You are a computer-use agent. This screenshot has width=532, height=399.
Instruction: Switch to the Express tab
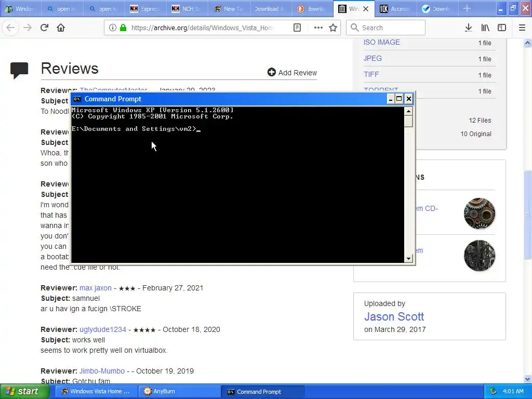pyautogui.click(x=145, y=9)
